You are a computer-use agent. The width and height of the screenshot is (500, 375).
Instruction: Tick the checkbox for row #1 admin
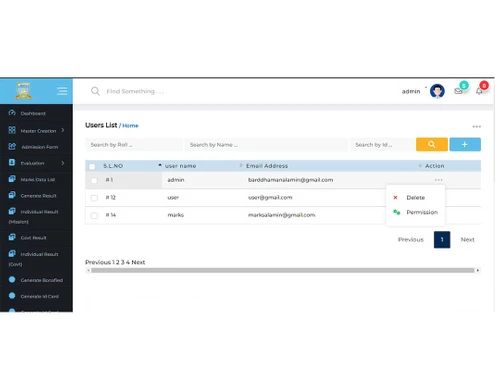[94, 180]
